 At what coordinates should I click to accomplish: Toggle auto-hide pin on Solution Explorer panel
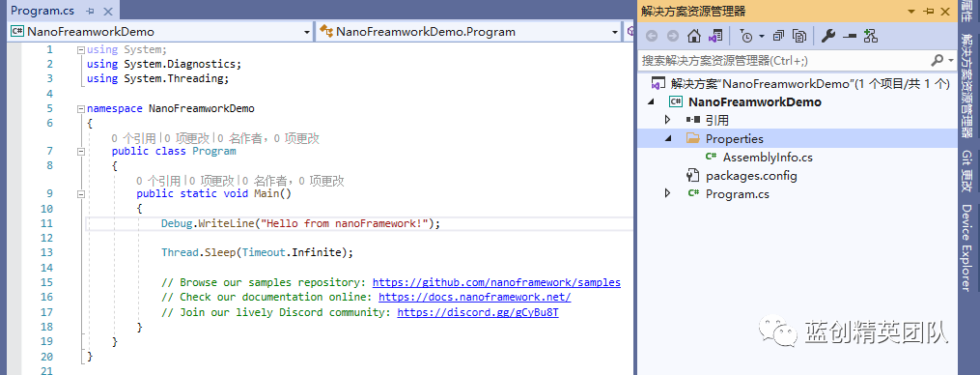click(x=930, y=12)
